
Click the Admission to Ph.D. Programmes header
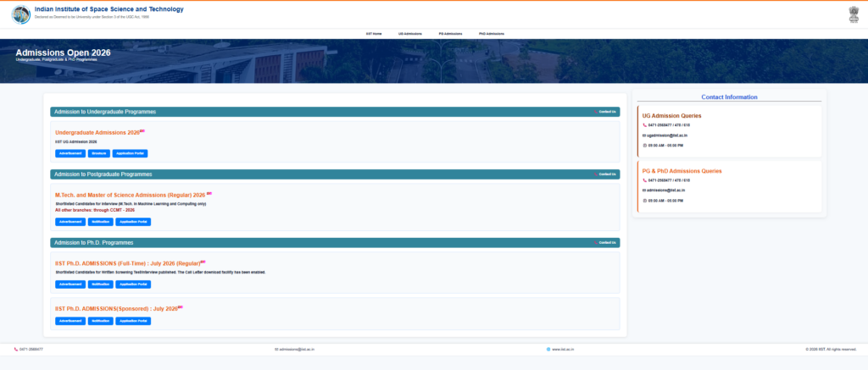[335, 242]
